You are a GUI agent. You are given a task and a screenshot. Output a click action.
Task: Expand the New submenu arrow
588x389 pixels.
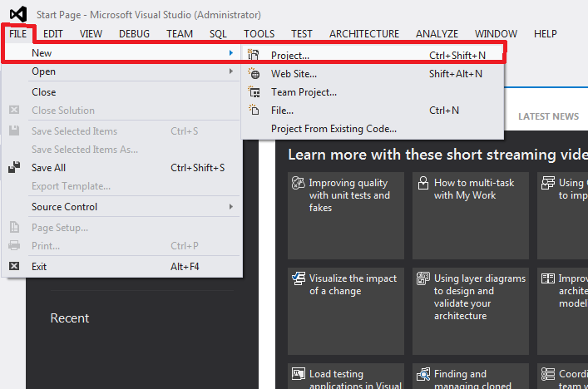230,54
